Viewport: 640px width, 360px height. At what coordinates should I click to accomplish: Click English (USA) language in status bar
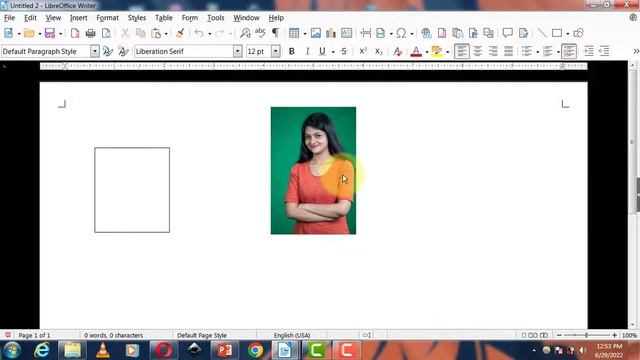click(292, 335)
